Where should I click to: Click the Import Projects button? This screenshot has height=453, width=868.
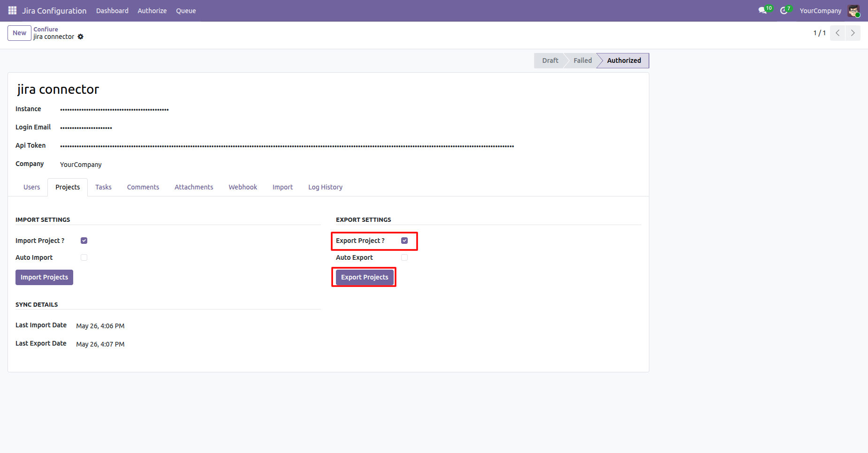[44, 277]
